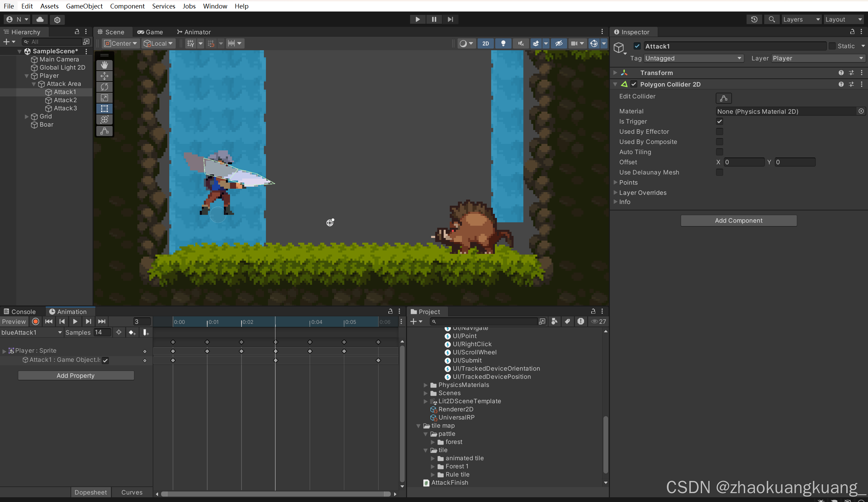Screen dimensions: 868x502
Task: Click the Add Component button
Action: coord(738,221)
